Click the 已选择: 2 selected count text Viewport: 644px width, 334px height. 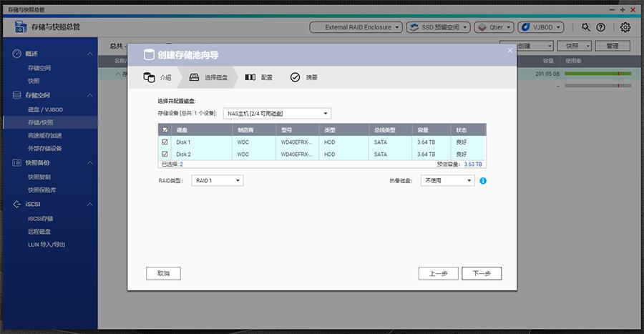point(172,164)
